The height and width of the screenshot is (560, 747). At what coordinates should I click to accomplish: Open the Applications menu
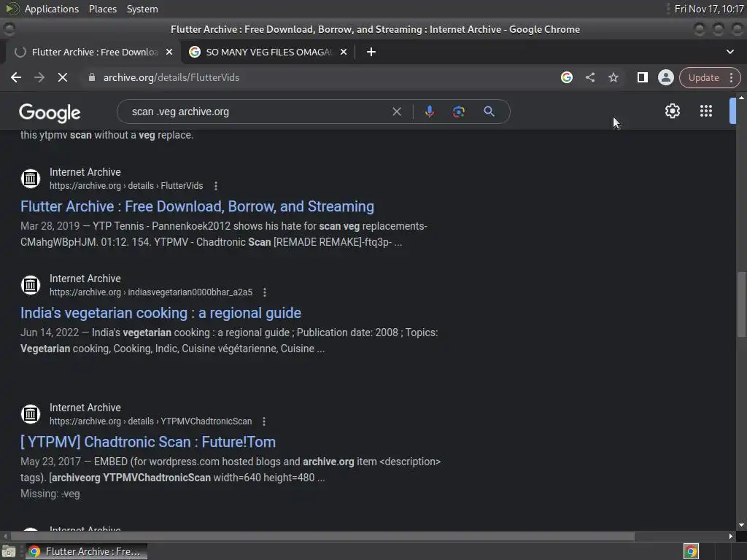[x=52, y=9]
